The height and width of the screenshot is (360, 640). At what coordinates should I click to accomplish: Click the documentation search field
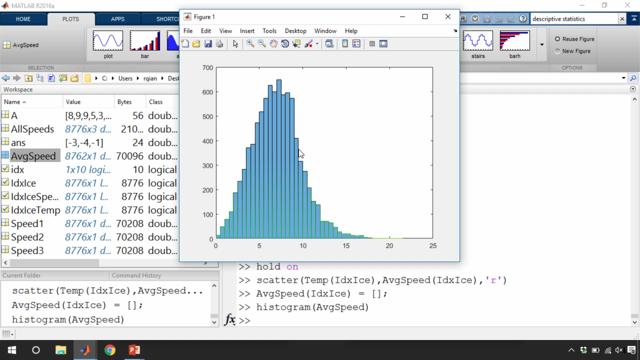point(574,19)
